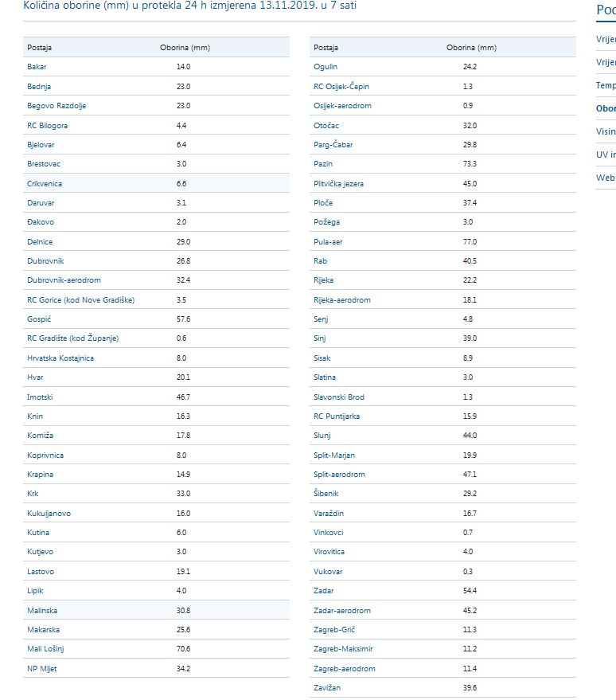Open the sidebar menu item starting with "Temp"

tap(606, 85)
